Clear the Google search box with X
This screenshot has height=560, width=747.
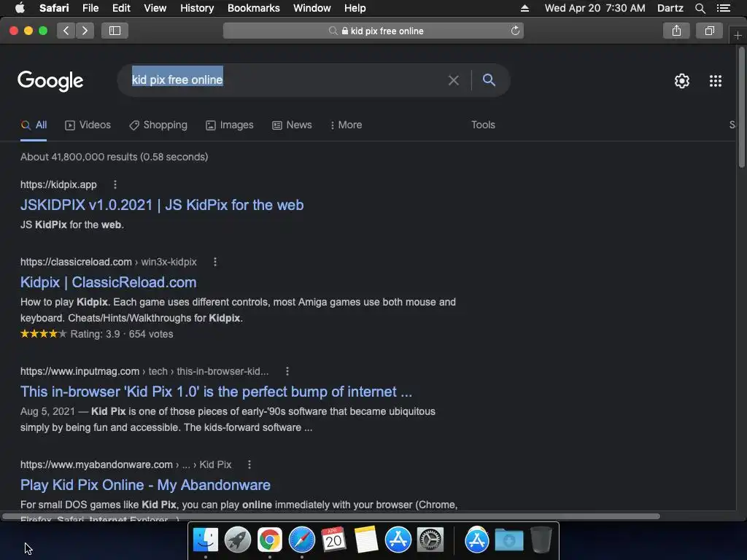click(454, 80)
